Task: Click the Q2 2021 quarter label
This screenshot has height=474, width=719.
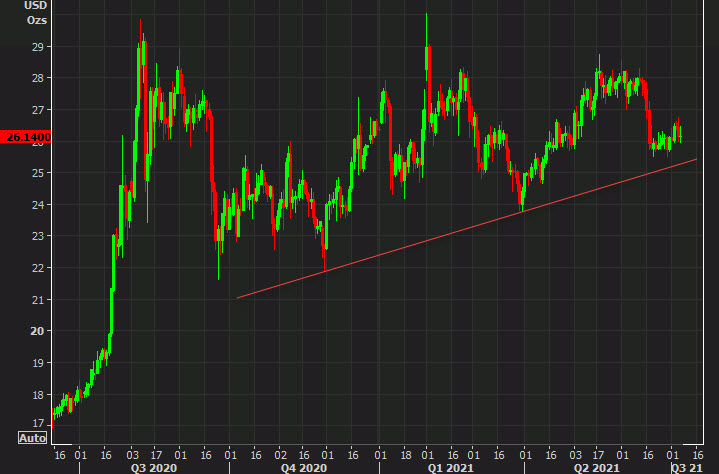Action: 595,467
